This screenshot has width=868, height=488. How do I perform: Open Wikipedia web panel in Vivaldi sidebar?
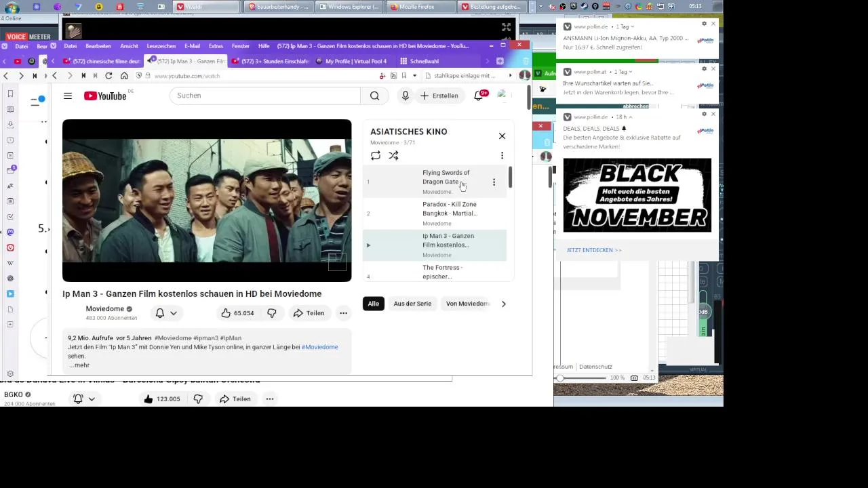[x=10, y=263]
